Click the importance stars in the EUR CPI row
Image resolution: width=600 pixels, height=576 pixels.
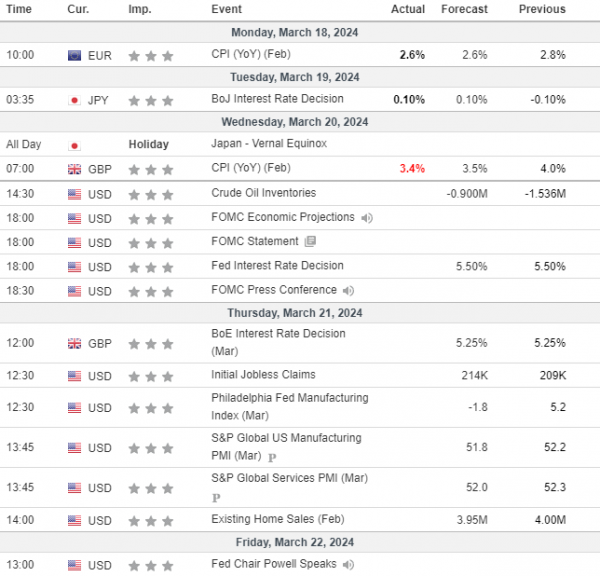[151, 56]
